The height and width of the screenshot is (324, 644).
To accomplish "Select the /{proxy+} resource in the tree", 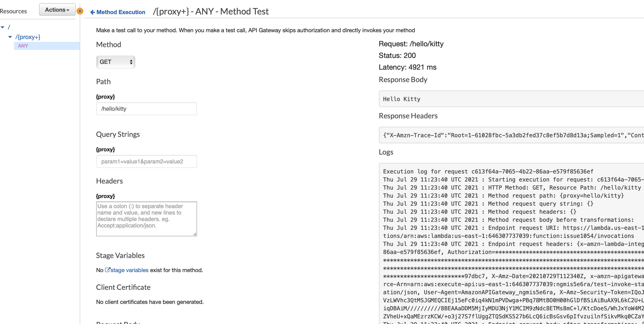I will tap(28, 37).
